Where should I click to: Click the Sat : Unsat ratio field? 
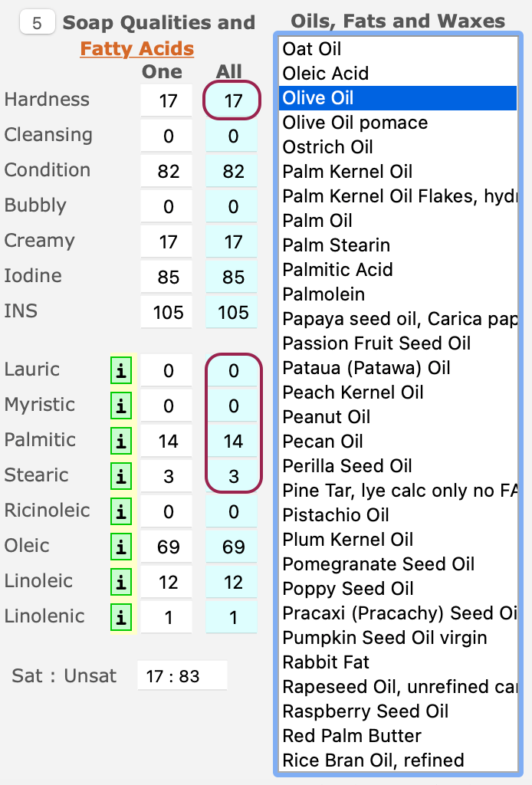pos(182,676)
